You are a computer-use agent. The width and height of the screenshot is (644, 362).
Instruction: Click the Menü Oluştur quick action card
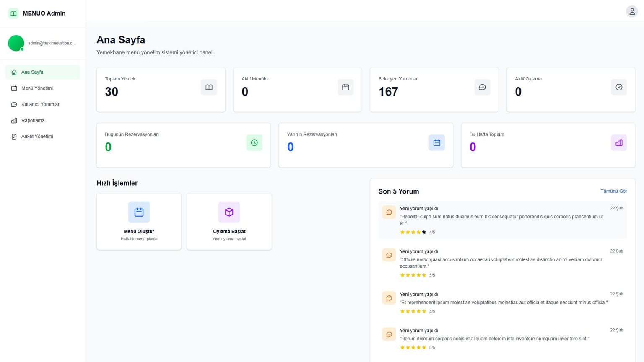click(139, 222)
